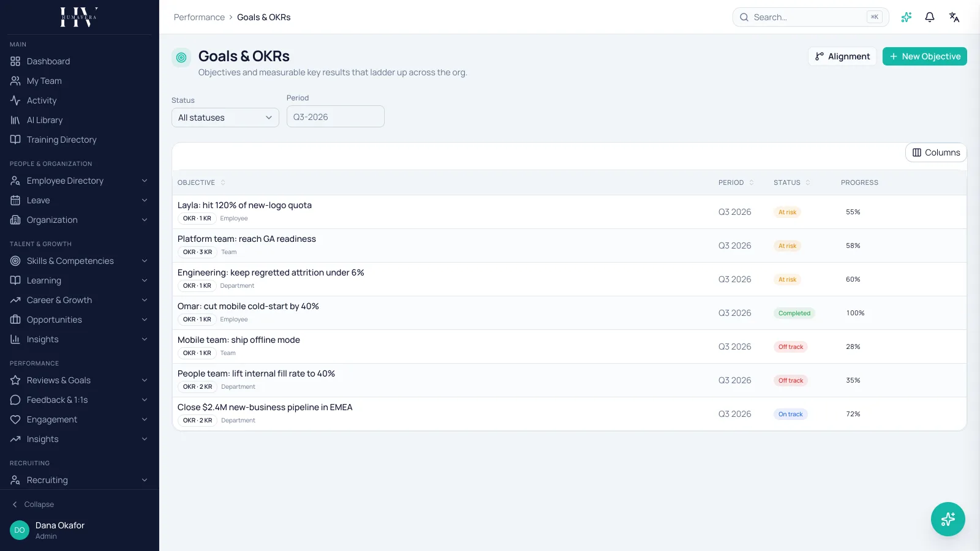Click the floating AI assistant button
This screenshot has height=551, width=980.
pos(948,519)
